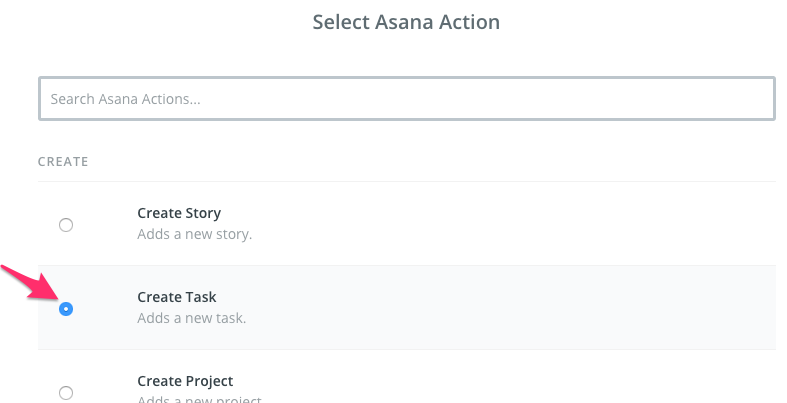Click the 'Adds a new project' description
The height and width of the screenshot is (403, 787).
tap(199, 399)
